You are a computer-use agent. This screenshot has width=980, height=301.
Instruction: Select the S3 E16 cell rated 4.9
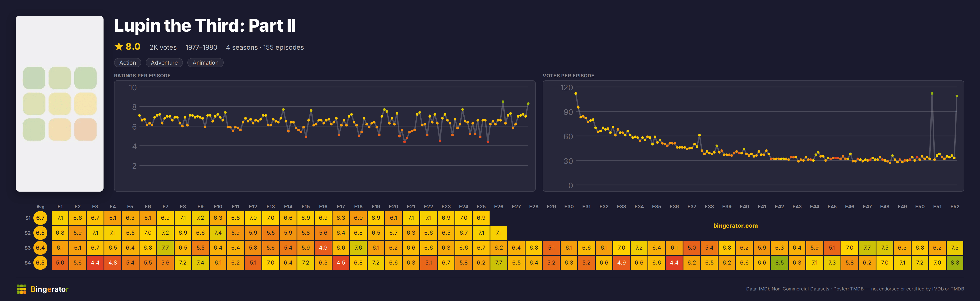pyautogui.click(x=323, y=248)
